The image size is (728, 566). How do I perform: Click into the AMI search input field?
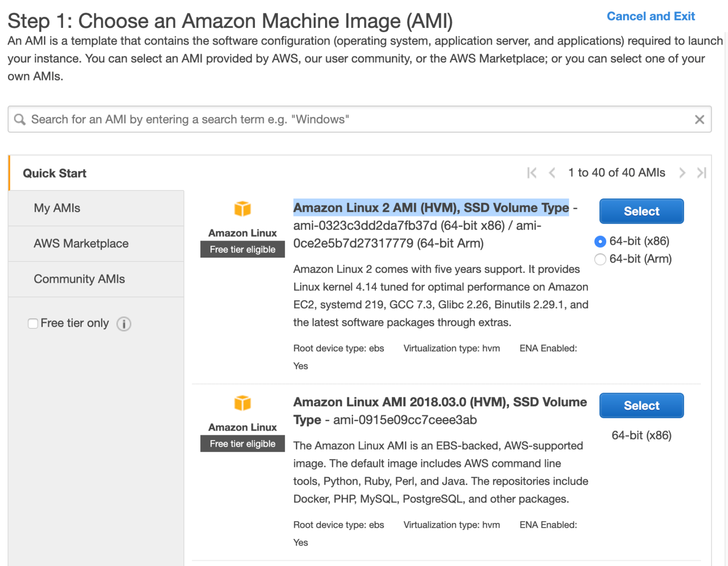coord(332,119)
